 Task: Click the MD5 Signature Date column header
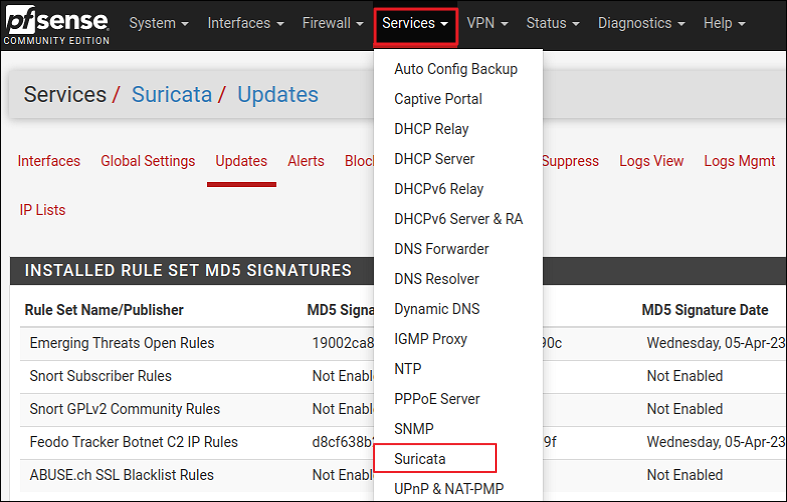pyautogui.click(x=705, y=310)
